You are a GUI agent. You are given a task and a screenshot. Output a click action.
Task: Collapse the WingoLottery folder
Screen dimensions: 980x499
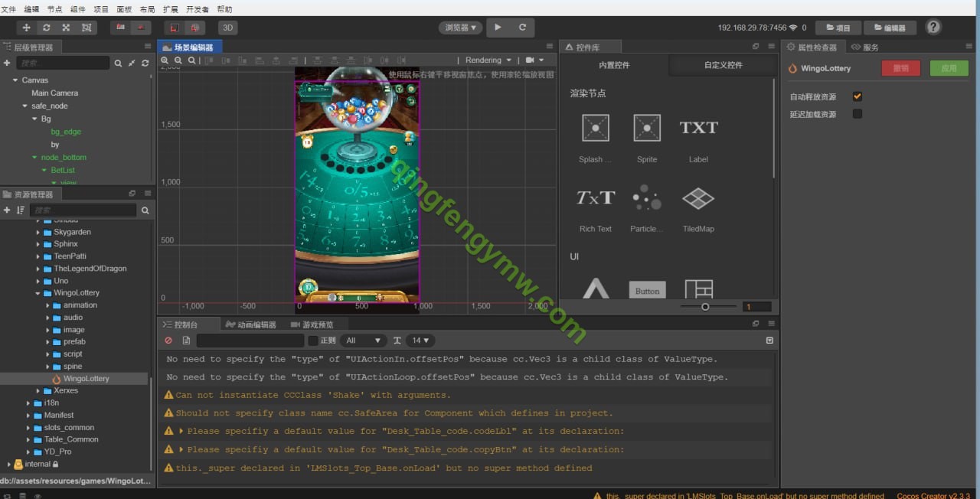coord(38,293)
